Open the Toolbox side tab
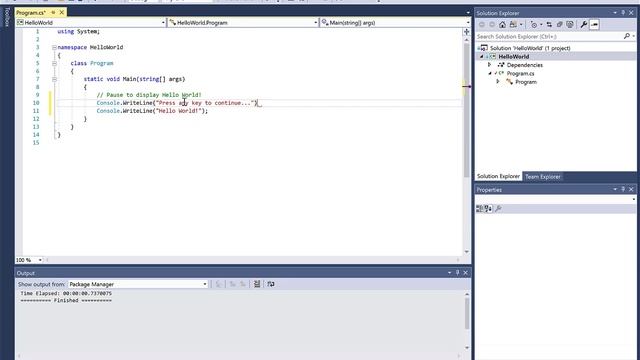 [7, 17]
